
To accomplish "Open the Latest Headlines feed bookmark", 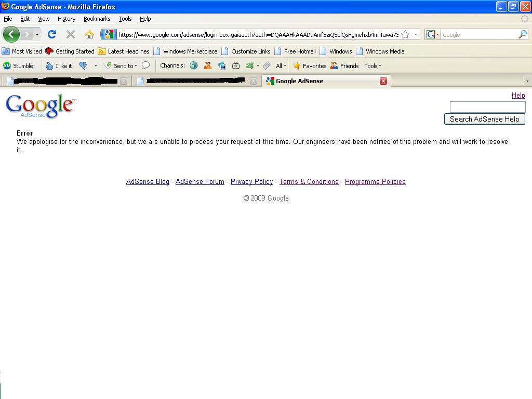I will pyautogui.click(x=124, y=51).
